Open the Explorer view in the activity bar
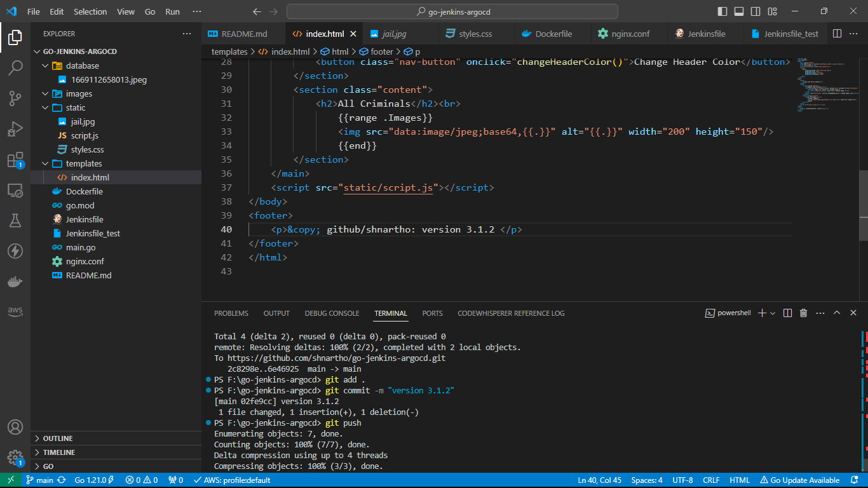 point(15,37)
